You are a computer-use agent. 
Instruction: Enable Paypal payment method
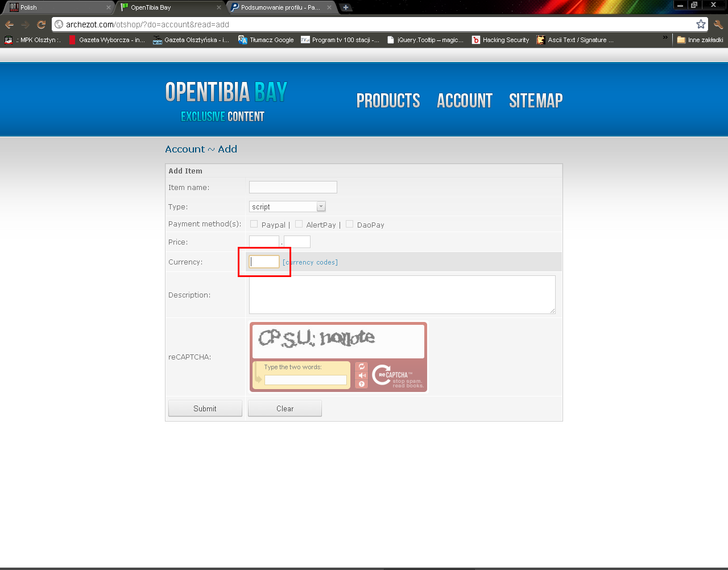click(254, 224)
